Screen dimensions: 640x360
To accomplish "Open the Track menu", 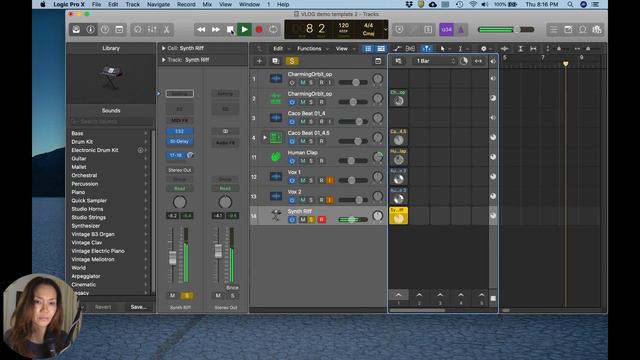I will [x=132, y=4].
